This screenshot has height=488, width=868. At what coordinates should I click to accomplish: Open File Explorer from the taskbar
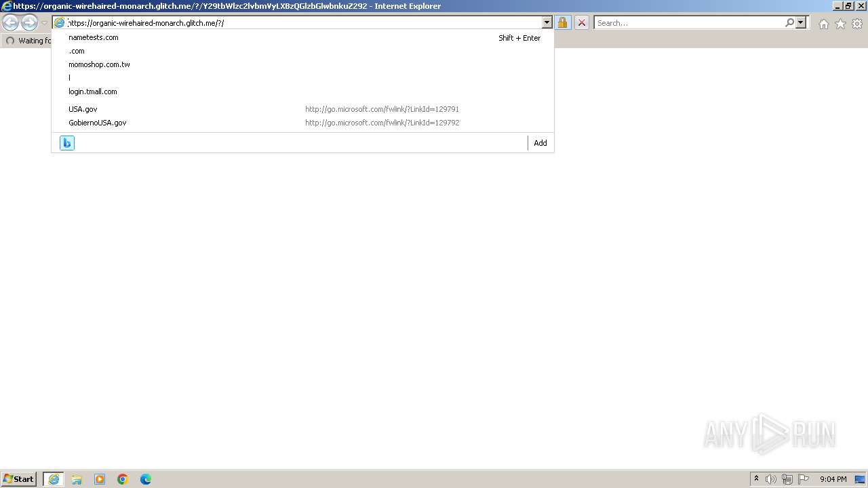coord(77,479)
